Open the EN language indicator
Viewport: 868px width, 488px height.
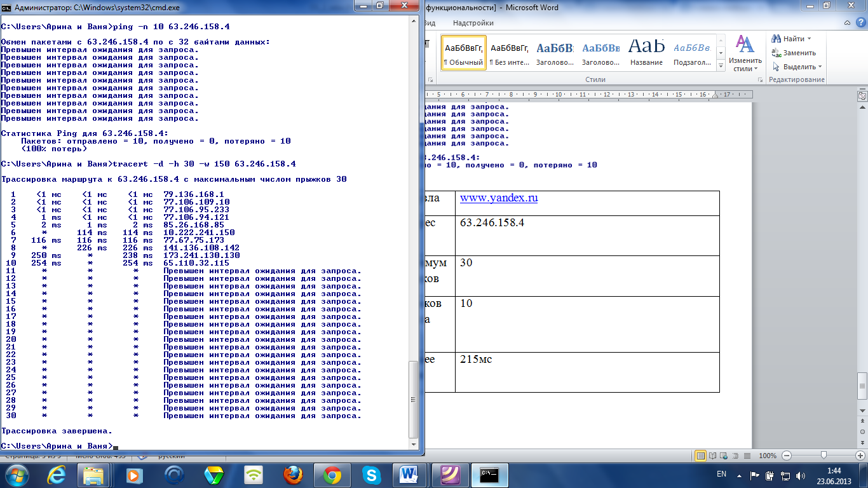(x=721, y=474)
